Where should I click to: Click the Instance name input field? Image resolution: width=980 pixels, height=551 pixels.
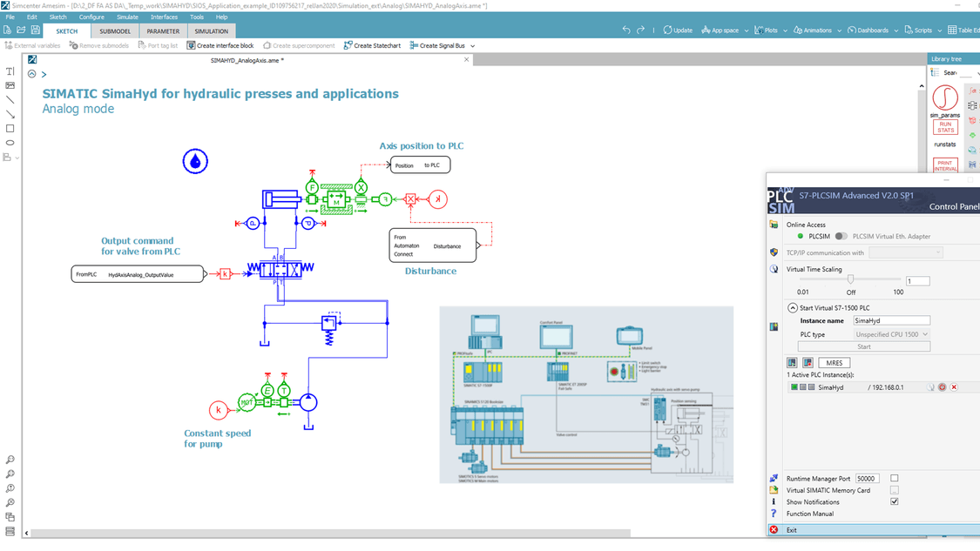pyautogui.click(x=891, y=320)
